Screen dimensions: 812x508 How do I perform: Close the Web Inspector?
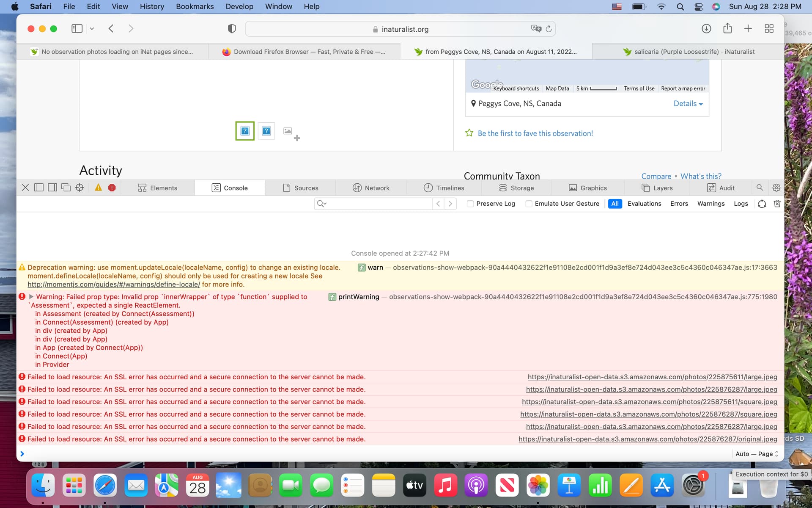tap(25, 188)
